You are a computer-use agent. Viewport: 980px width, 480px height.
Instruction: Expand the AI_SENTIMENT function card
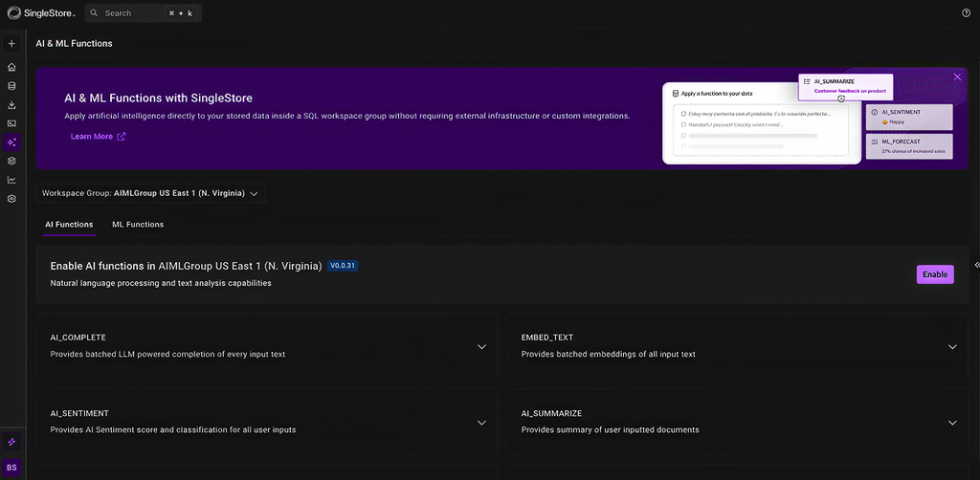pyautogui.click(x=481, y=423)
